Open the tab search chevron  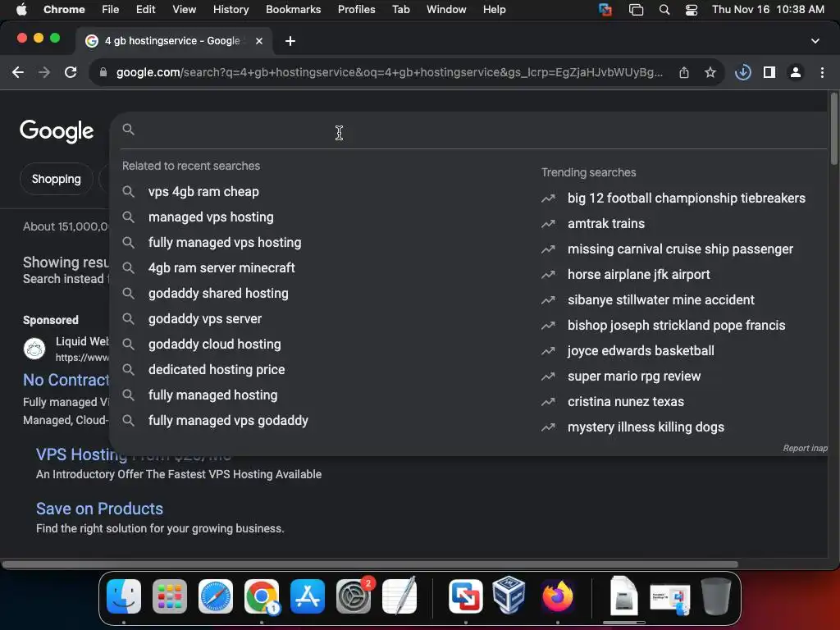[x=815, y=41]
